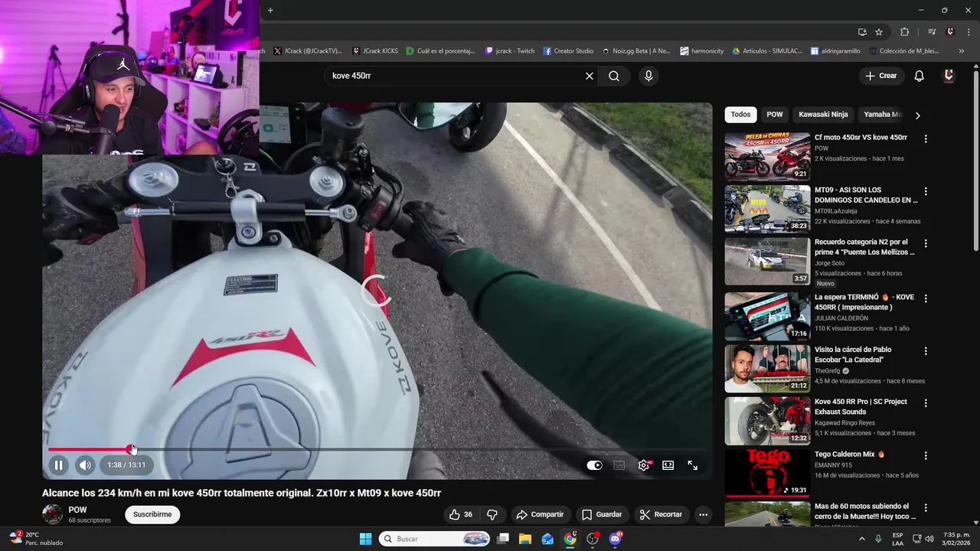Screen dimensions: 980x551
Task: Select the Yamaha filter chip
Action: [882, 115]
